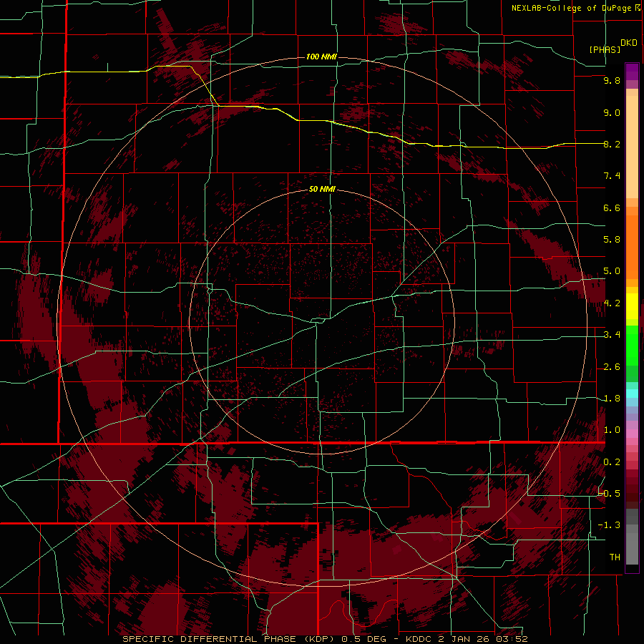Click the "TH" threshold label on the scale
Viewport: 644px width, 644px height.
615,557
